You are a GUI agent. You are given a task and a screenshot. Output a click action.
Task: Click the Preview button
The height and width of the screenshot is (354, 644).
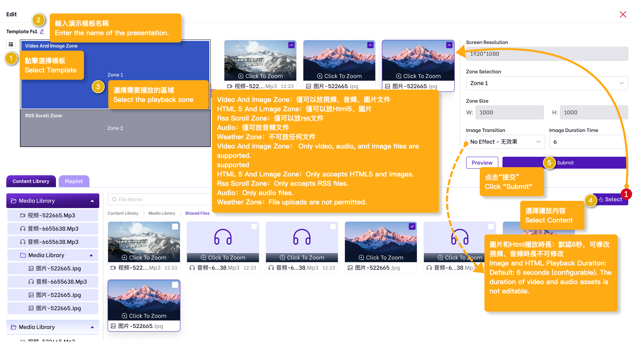point(482,163)
